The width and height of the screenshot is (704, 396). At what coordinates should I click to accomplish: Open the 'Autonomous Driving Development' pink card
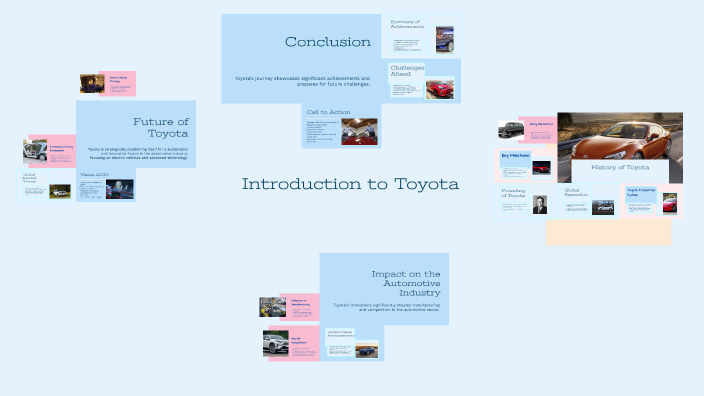(61, 151)
